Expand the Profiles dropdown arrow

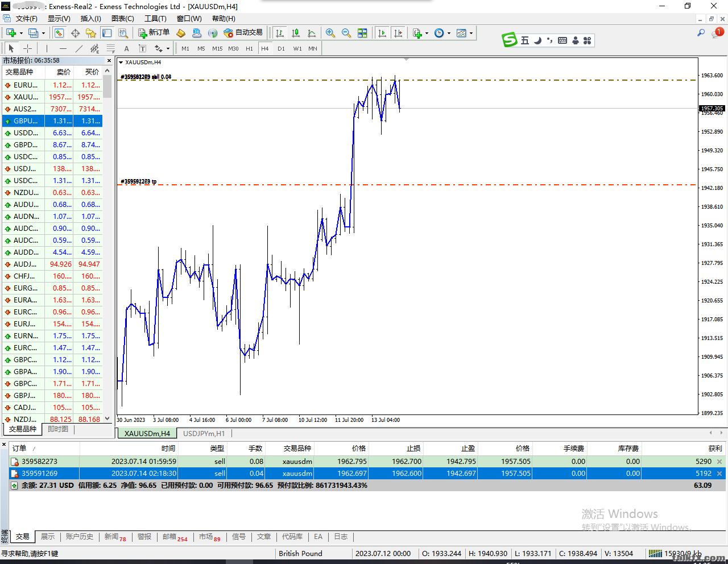pos(43,33)
